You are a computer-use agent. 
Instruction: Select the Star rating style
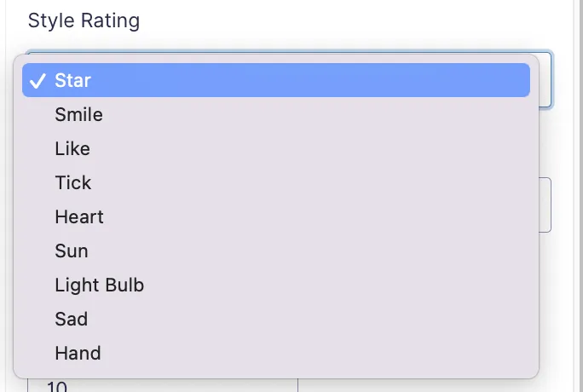point(73,81)
